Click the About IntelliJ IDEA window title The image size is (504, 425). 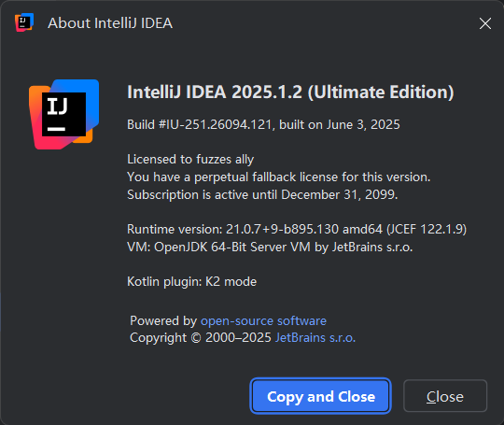click(110, 23)
